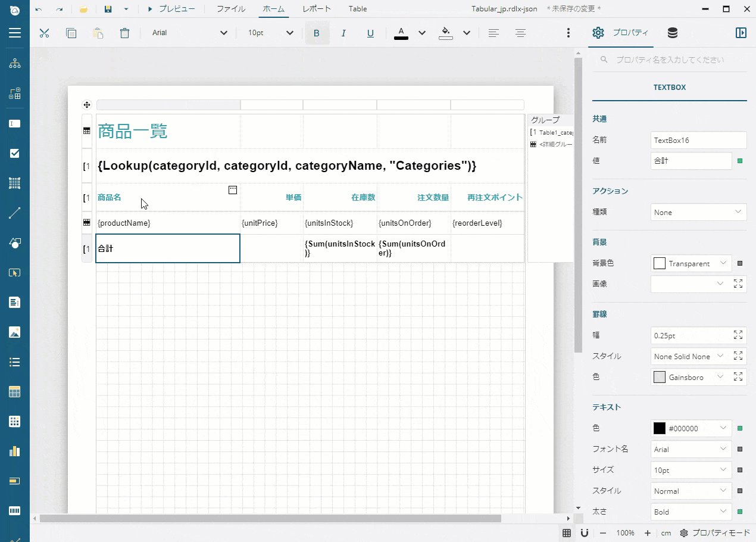This screenshot has height=542, width=756.
Task: Redo the last undone change
Action: coord(60,9)
